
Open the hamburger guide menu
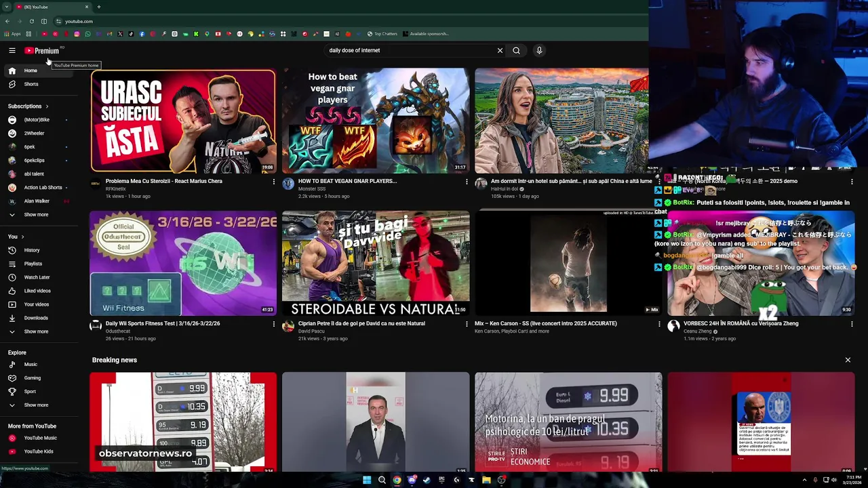[12, 50]
